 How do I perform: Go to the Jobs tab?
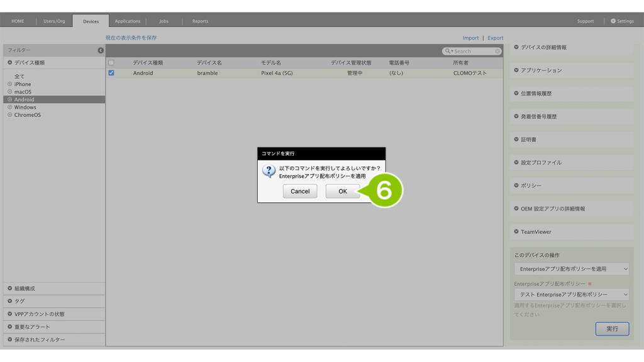click(164, 21)
